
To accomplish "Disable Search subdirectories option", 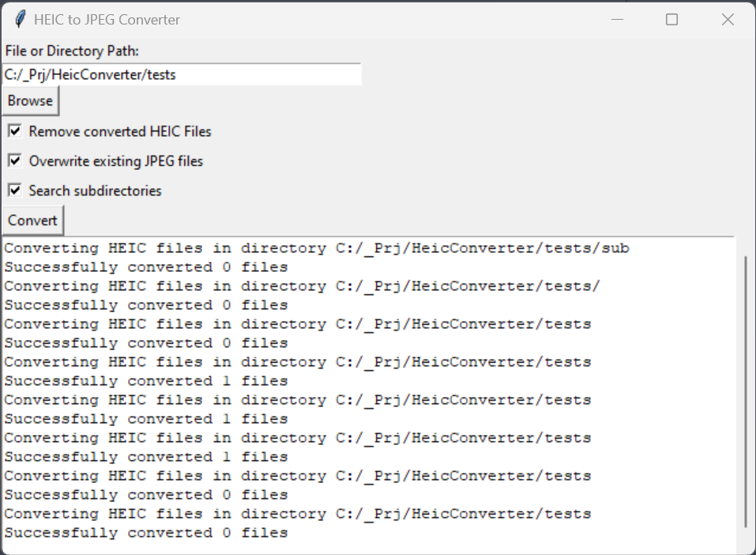I will point(15,191).
